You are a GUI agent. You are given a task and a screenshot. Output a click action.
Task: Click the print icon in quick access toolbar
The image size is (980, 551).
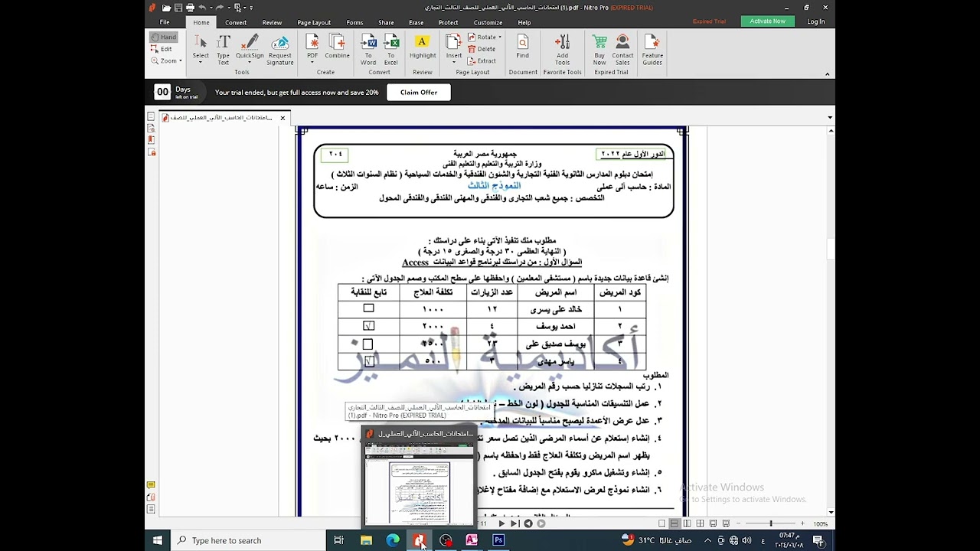pos(189,8)
